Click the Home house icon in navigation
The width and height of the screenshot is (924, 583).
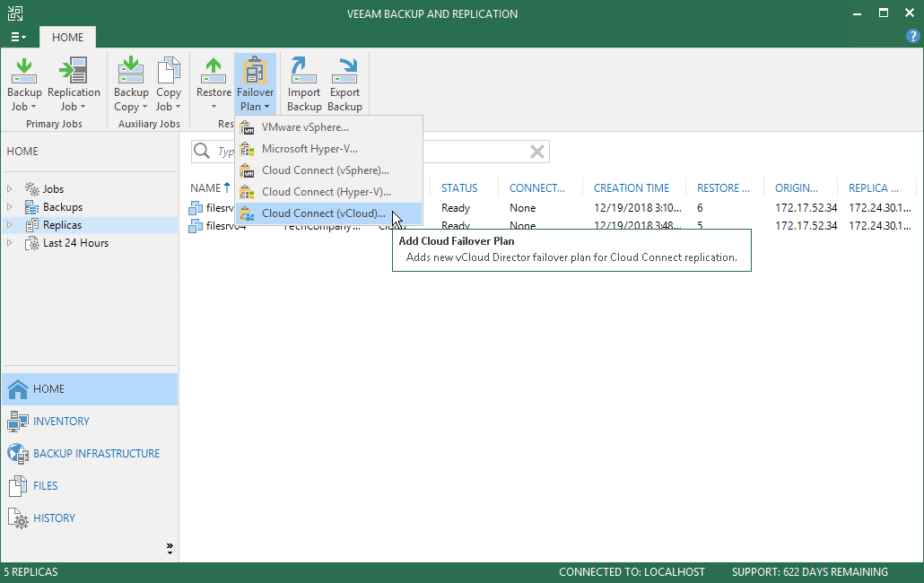point(18,388)
